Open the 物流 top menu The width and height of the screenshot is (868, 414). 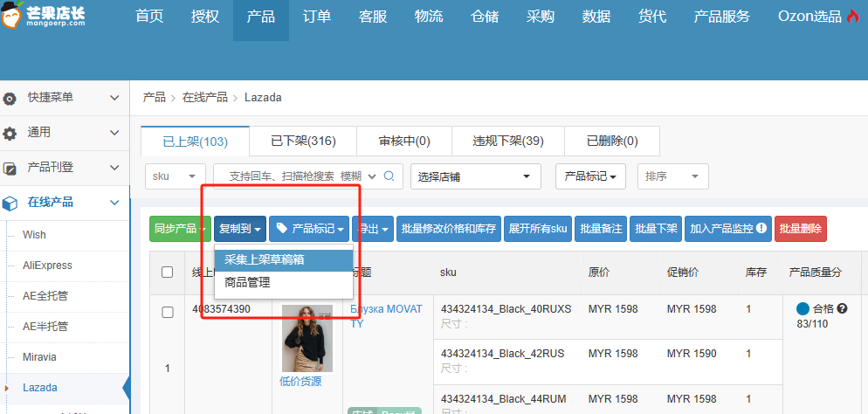click(429, 17)
